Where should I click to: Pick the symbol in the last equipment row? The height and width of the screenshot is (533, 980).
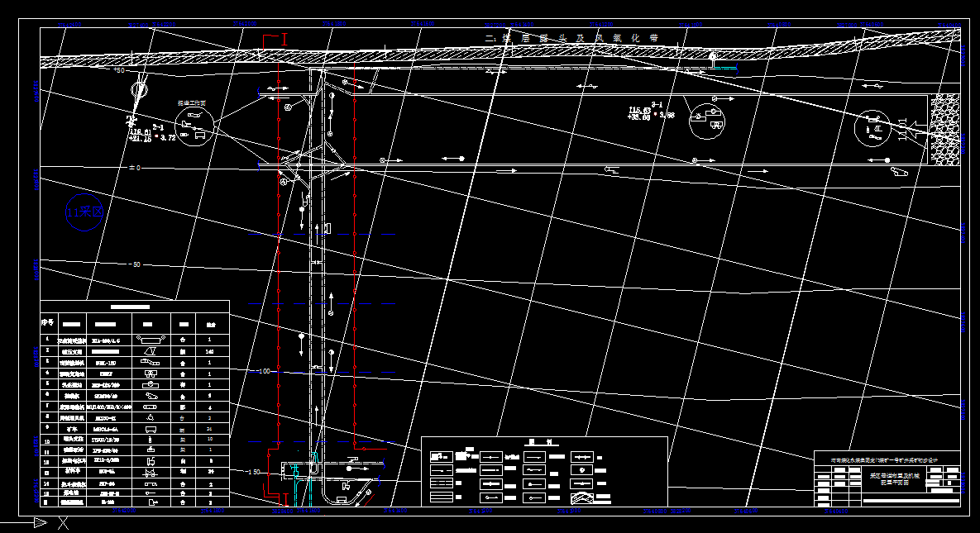[151, 502]
